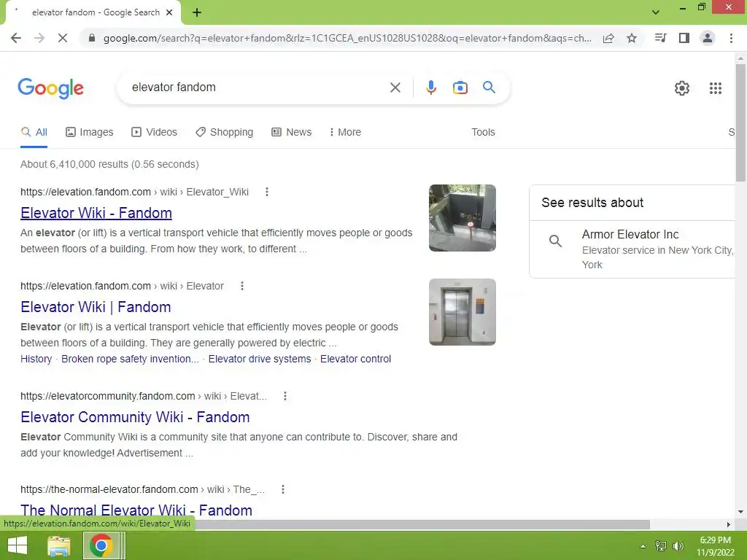The height and width of the screenshot is (560, 747).
Task: Open Elevator drive systems sitelink
Action: pyautogui.click(x=260, y=359)
